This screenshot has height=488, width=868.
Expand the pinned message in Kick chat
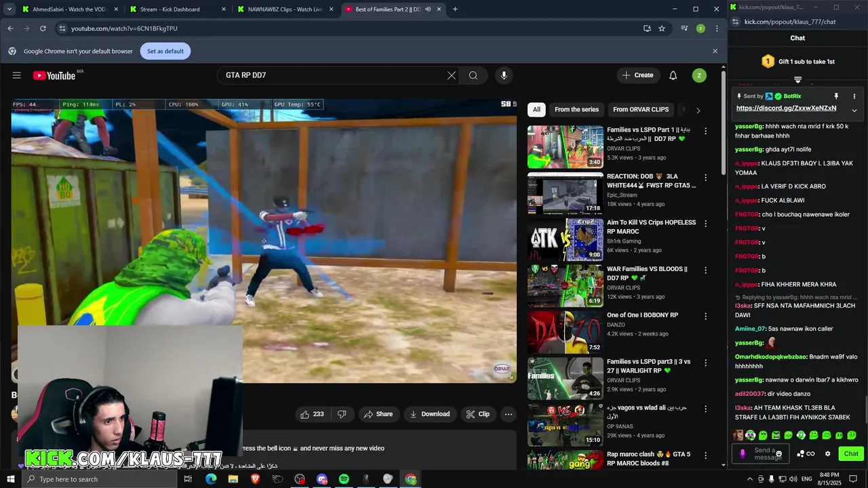click(854, 110)
